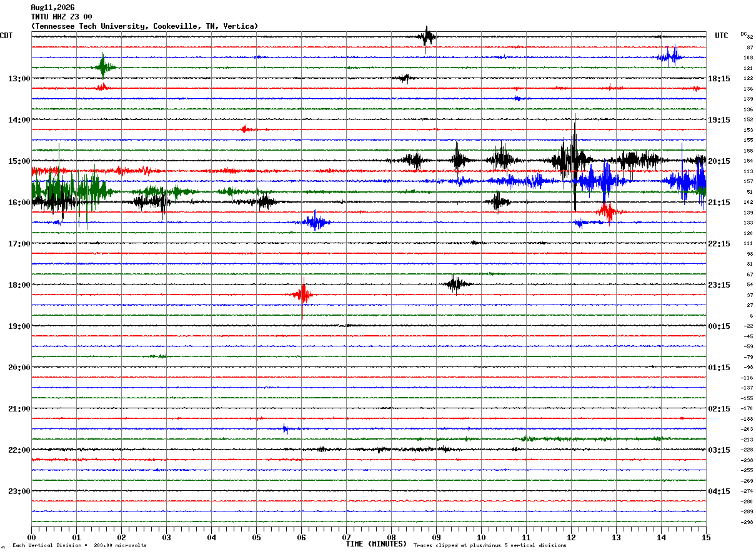The image size is (756, 554).
Task: Click the vertical division scale note
Action: (79, 546)
